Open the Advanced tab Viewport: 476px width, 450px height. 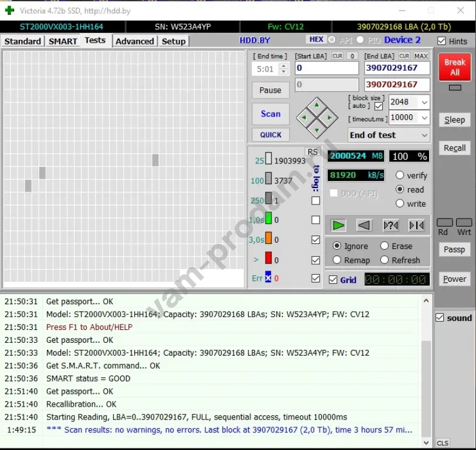click(135, 41)
